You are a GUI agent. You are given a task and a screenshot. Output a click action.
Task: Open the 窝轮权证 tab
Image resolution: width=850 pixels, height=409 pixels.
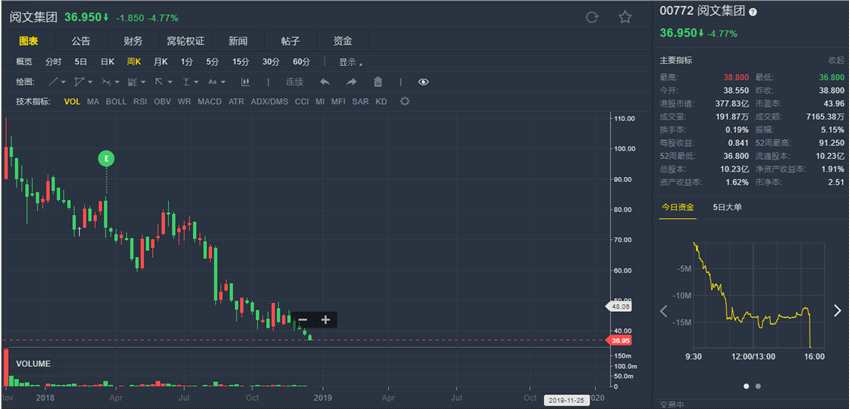(185, 41)
